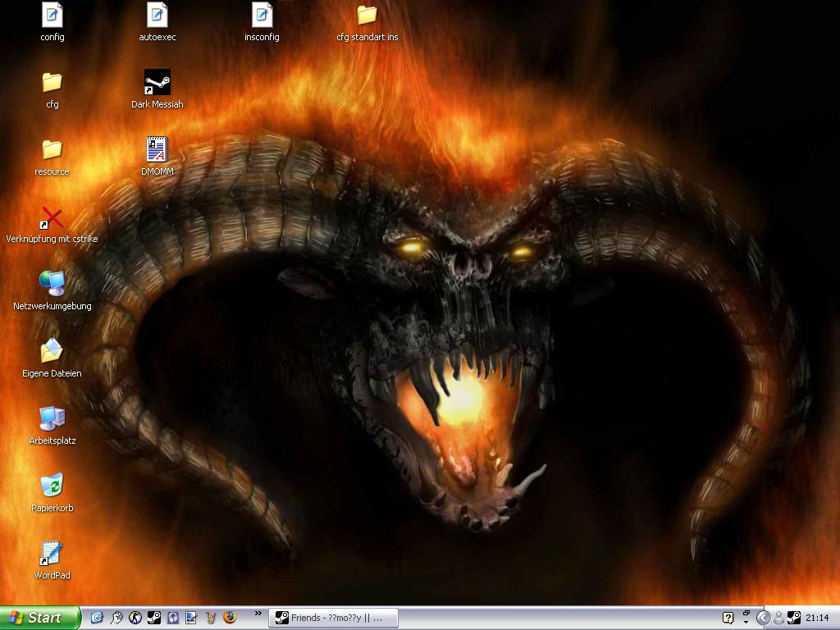The width and height of the screenshot is (840, 630).
Task: Click the 21:14 taskbar clock
Action: (x=817, y=619)
